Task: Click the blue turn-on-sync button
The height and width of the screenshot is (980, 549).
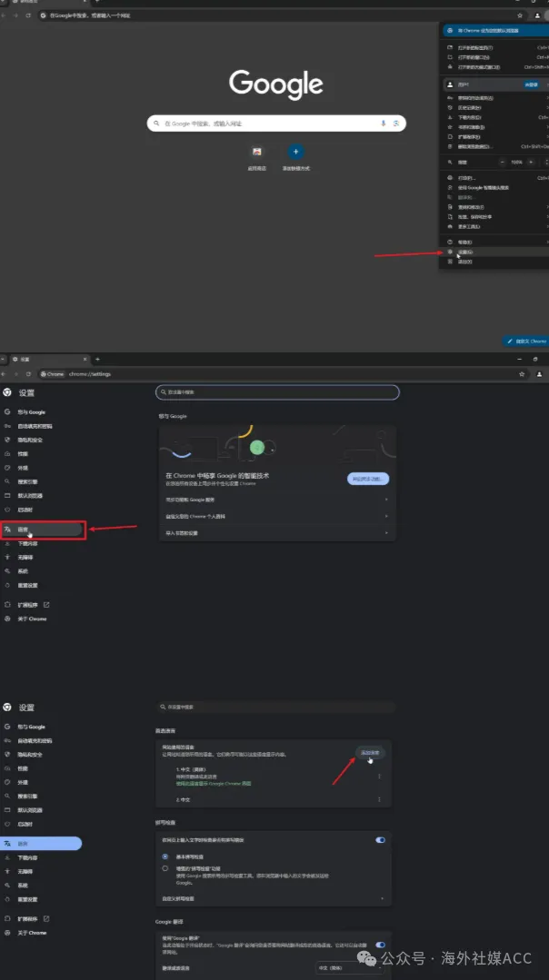Action: click(x=368, y=479)
